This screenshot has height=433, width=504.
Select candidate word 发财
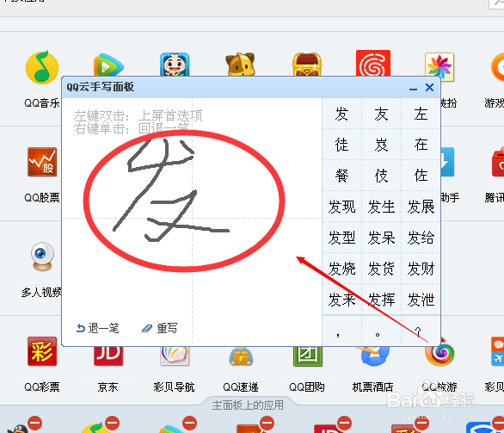coord(421,269)
